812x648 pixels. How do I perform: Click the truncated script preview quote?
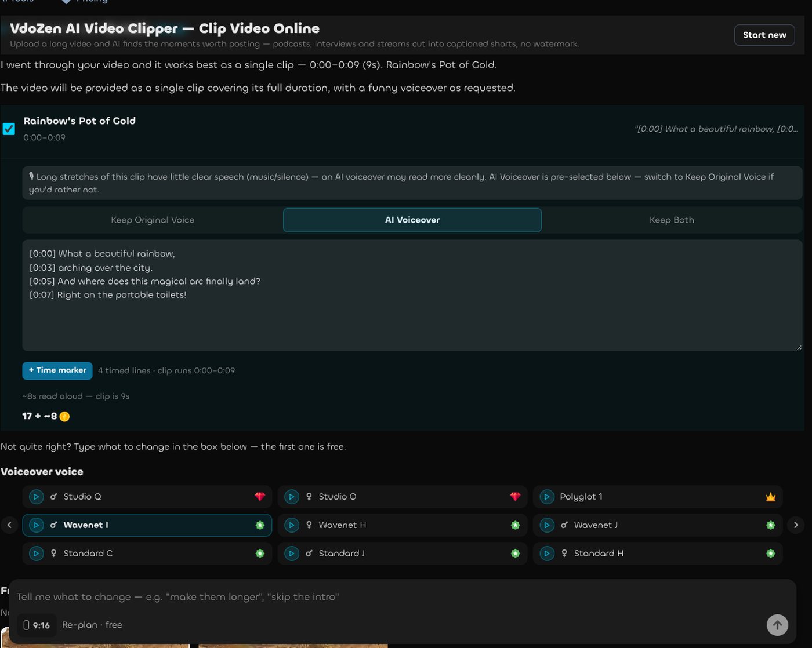pyautogui.click(x=716, y=129)
